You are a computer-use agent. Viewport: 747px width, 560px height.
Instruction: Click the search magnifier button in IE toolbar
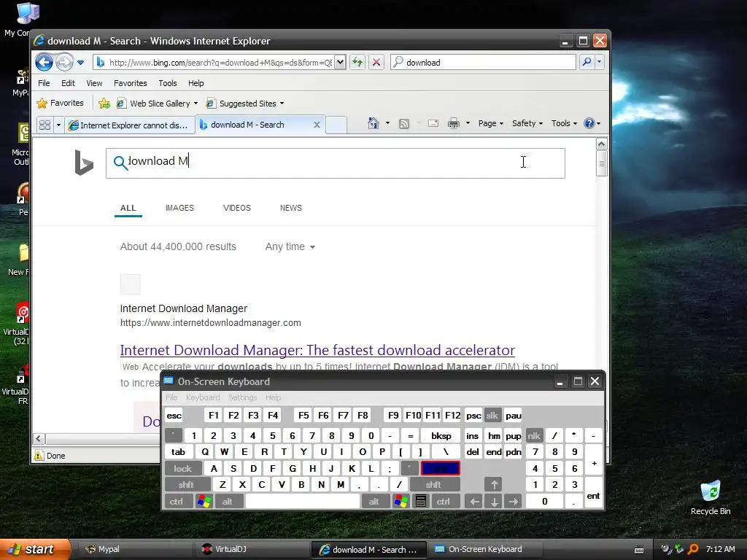[587, 62]
